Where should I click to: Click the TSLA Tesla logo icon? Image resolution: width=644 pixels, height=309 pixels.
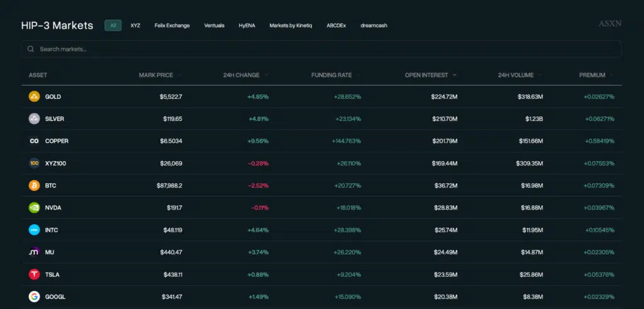pos(34,274)
